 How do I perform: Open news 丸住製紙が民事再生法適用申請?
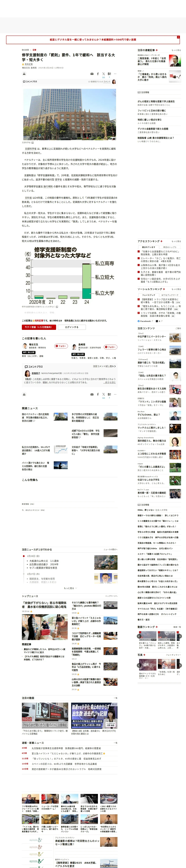pos(66,748)
